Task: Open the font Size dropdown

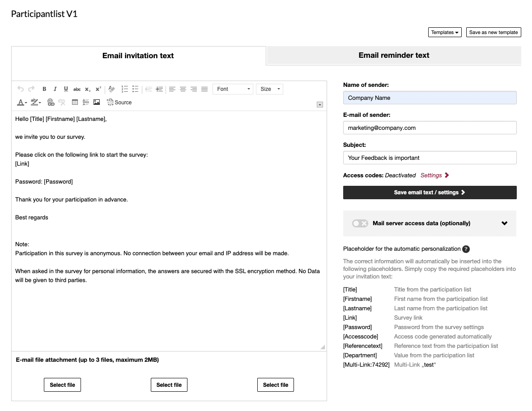Action: click(268, 89)
